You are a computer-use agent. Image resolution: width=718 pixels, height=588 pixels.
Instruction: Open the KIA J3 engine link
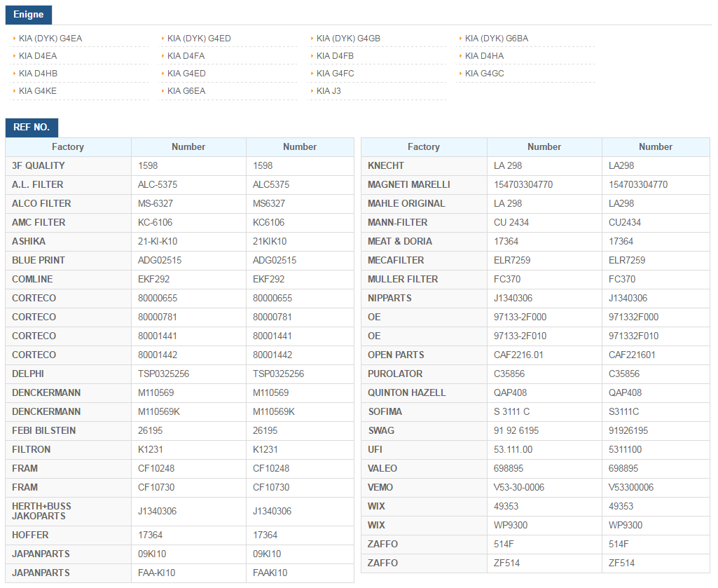[329, 90]
